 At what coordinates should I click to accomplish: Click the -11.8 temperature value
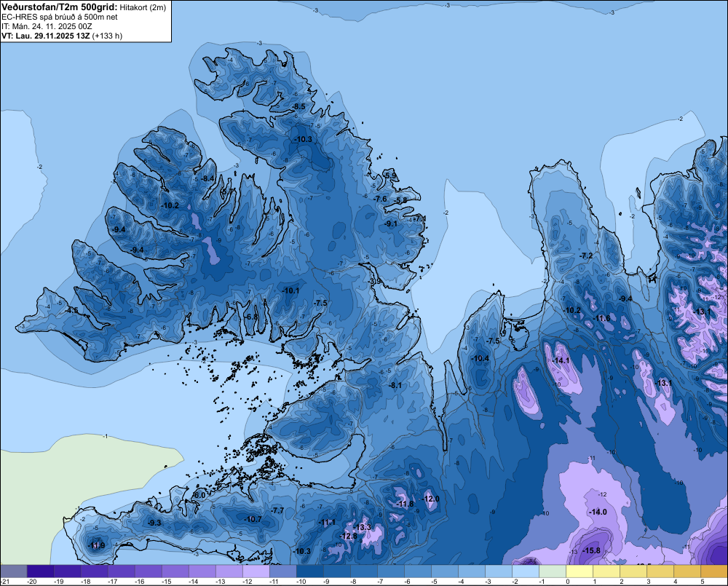pos(405,504)
